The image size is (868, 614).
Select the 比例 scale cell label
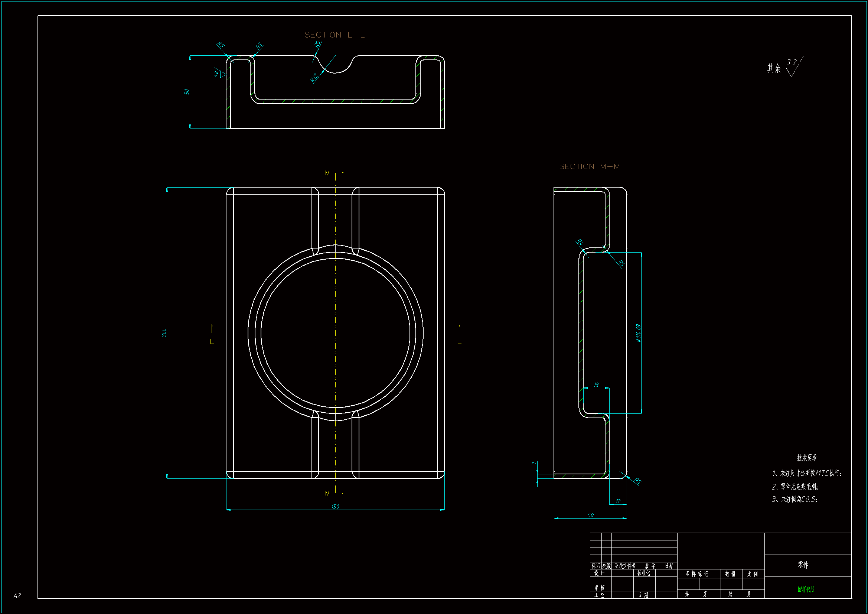(752, 574)
